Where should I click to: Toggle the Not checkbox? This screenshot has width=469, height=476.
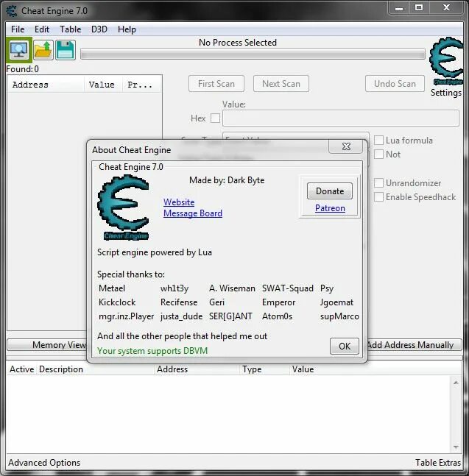click(378, 154)
